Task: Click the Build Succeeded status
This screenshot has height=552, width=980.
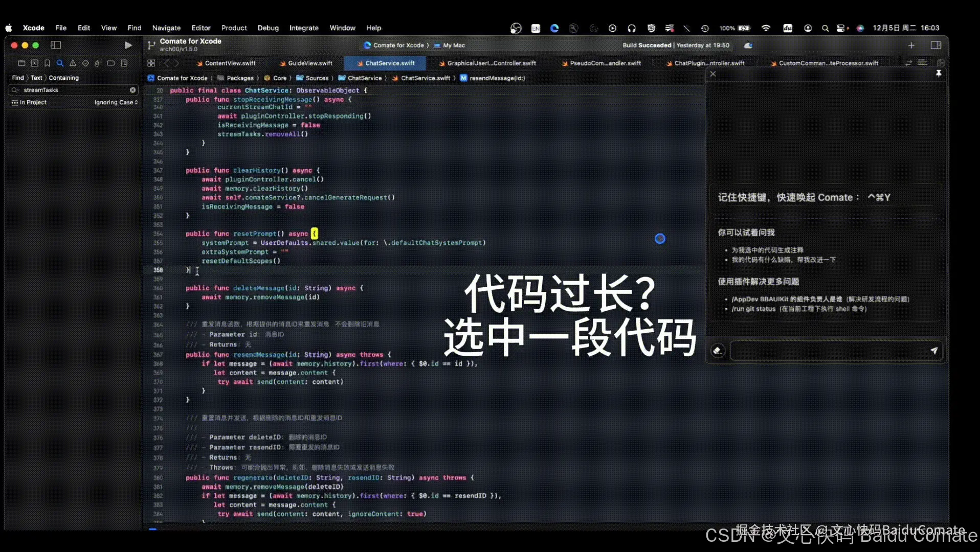Action: [x=676, y=45]
